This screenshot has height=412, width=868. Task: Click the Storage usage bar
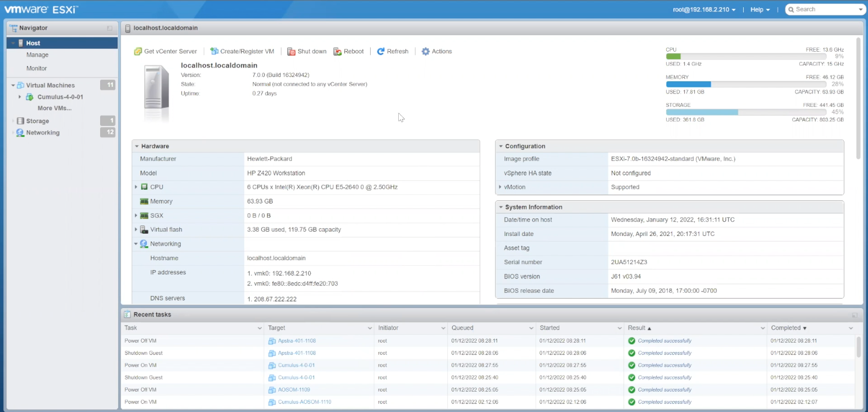[x=746, y=112]
